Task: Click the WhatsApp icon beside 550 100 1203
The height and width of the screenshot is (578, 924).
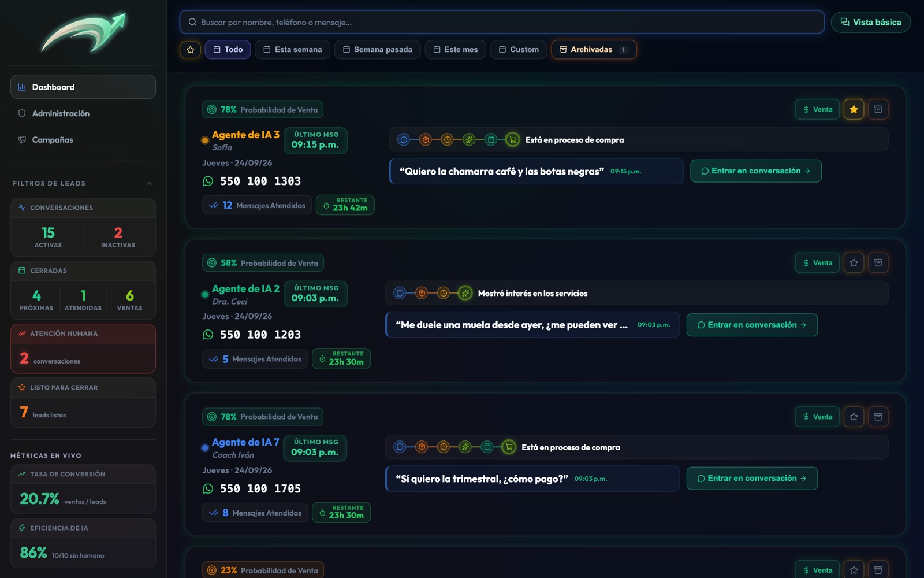Action: (x=208, y=335)
